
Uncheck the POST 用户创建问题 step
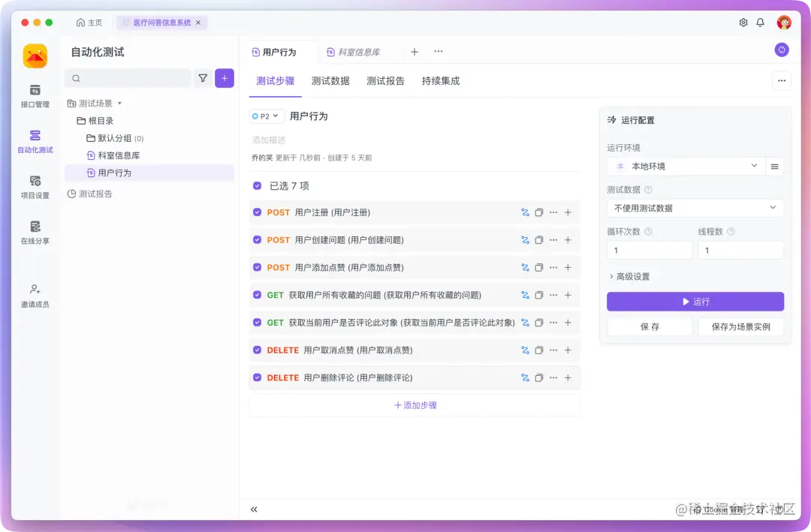[257, 240]
